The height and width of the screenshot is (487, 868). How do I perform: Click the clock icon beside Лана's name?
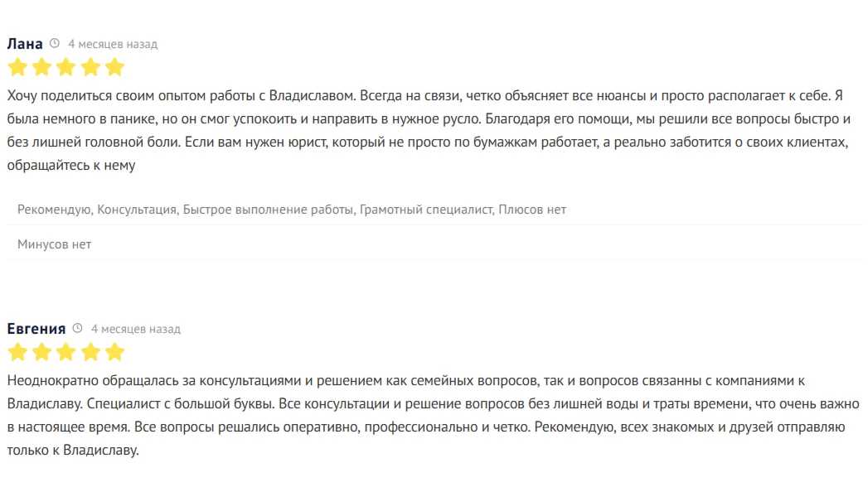(x=55, y=44)
